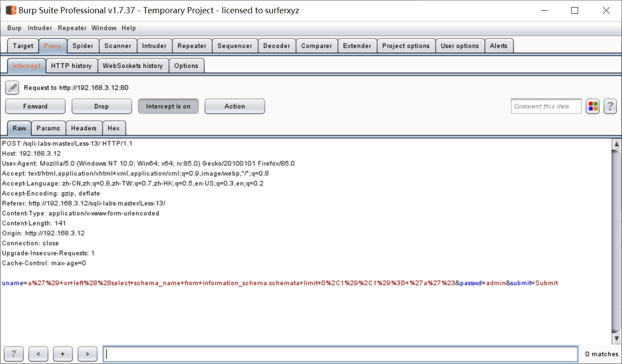Image resolution: width=622 pixels, height=364 pixels.
Task: Click the Host: 192.168.3.12 header
Action: tap(31, 153)
